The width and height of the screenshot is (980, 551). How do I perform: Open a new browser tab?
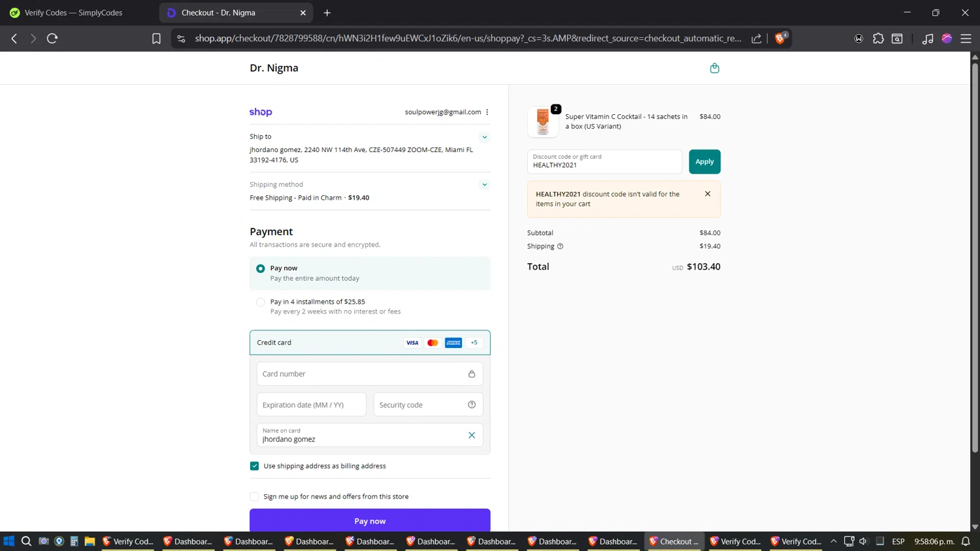327,12
